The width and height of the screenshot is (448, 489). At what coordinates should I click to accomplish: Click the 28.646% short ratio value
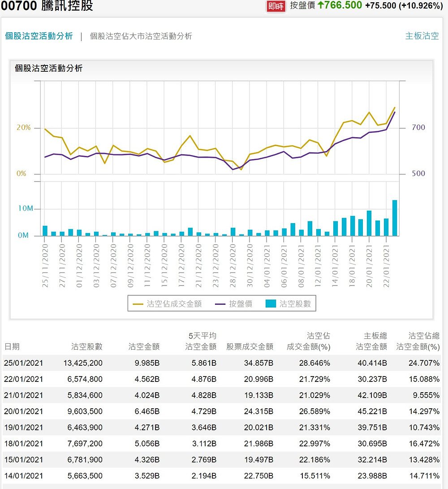pos(314,363)
